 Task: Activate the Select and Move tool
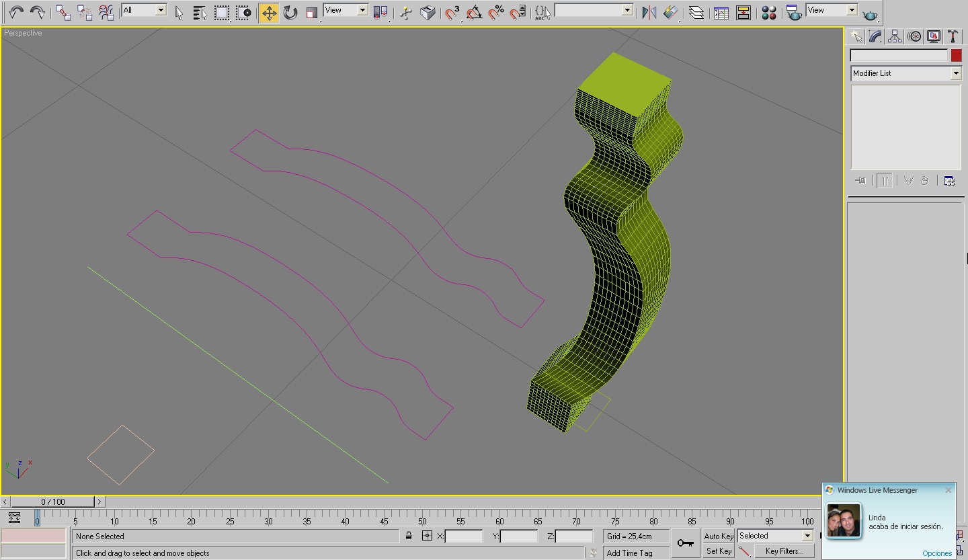point(269,12)
